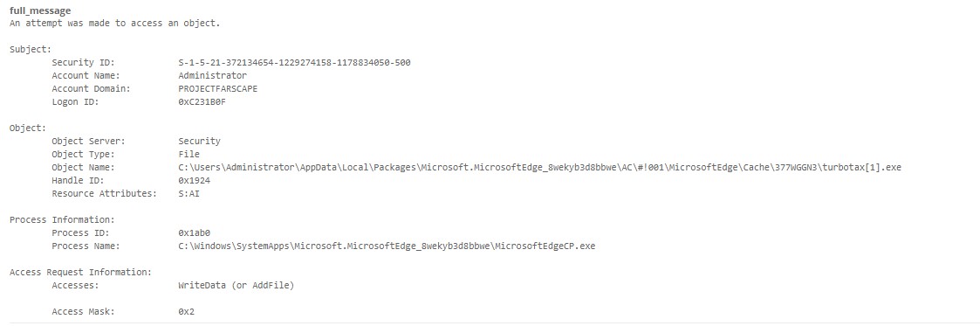The width and height of the screenshot is (980, 326).
Task: Click the WriteData (or AddFile) accesses value
Action: tap(236, 285)
